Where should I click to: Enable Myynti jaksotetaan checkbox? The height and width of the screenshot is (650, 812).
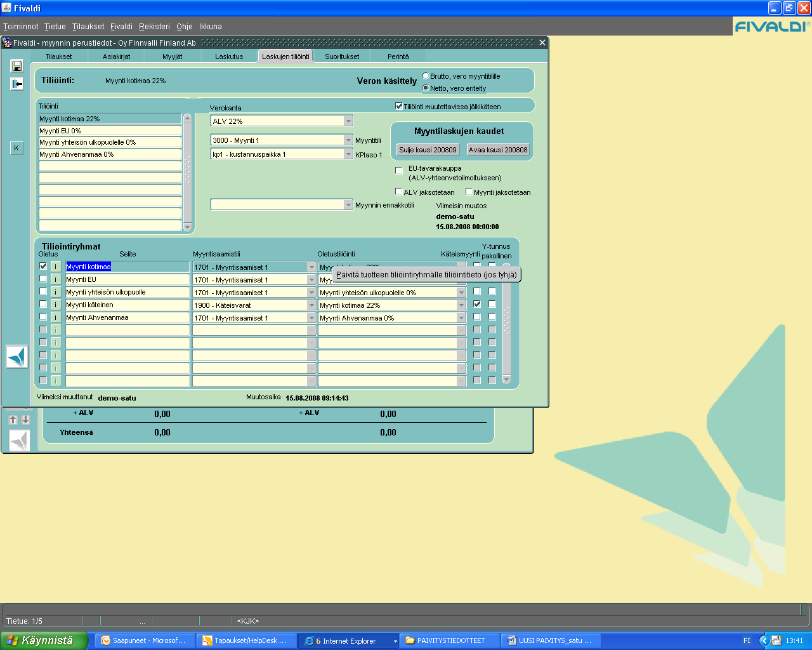[469, 191]
